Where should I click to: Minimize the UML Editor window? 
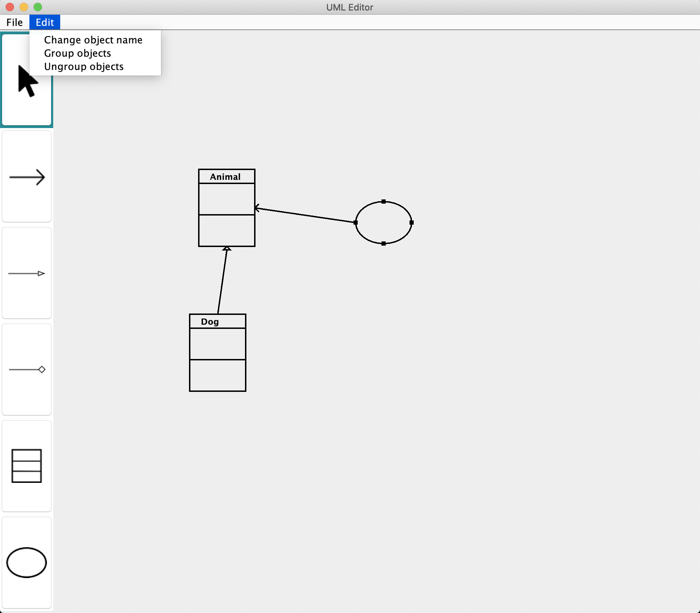24,7
